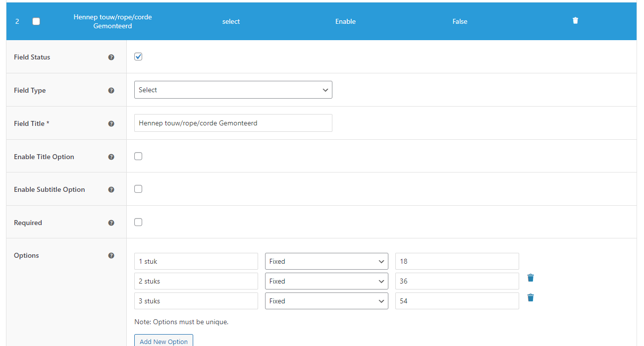Enable the Title Option checkbox

click(138, 156)
